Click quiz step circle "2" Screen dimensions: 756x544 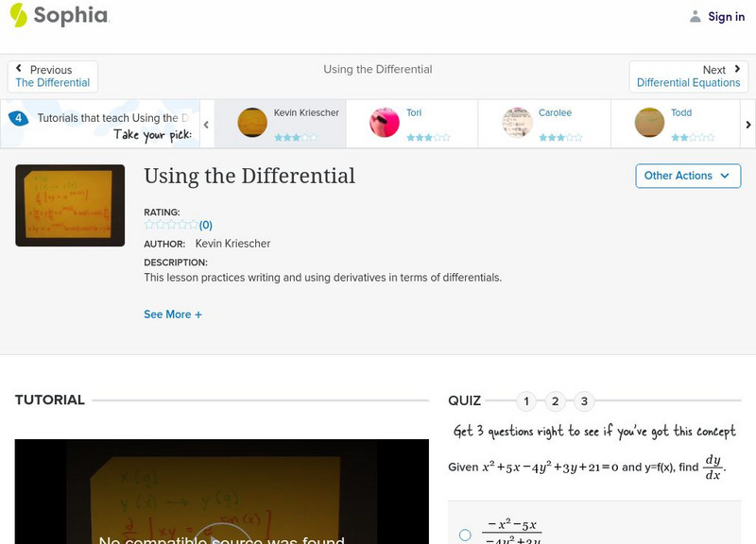[x=555, y=401]
